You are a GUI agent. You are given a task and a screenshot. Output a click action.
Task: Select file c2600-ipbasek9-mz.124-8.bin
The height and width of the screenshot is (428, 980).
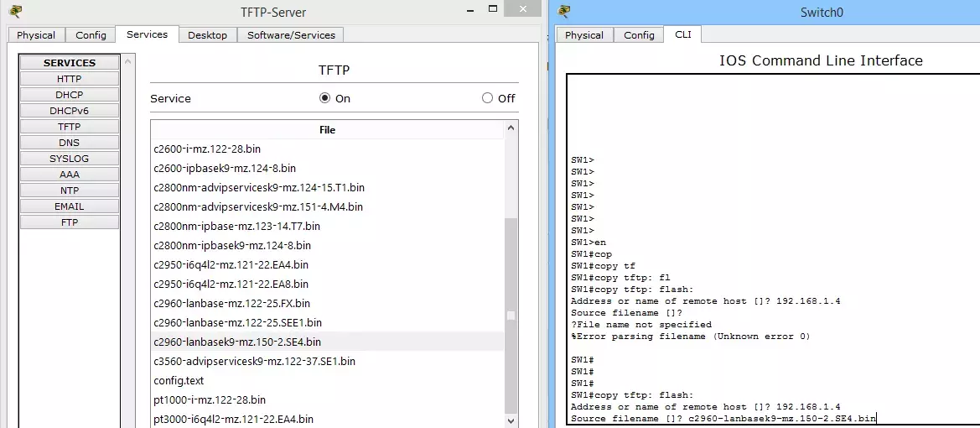(x=327, y=169)
